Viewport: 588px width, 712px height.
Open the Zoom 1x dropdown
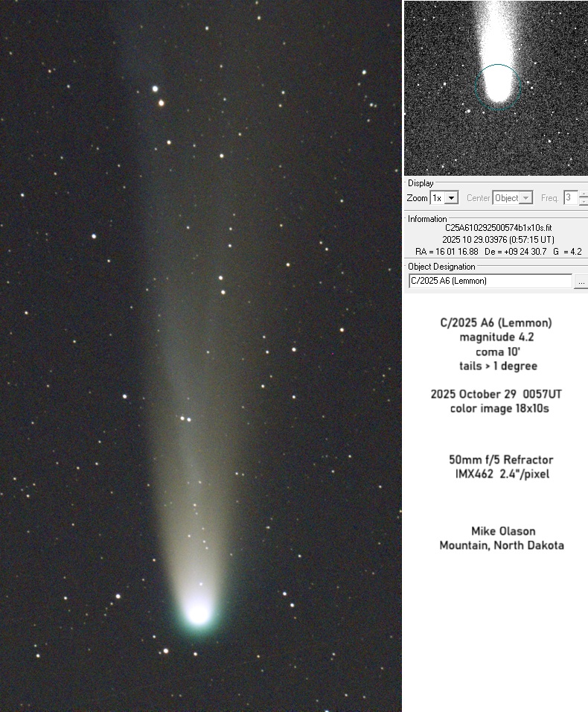(x=451, y=198)
